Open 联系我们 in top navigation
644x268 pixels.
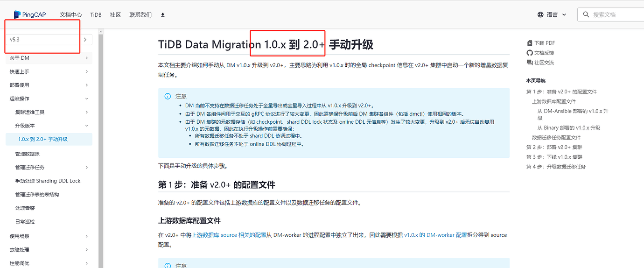[x=140, y=15]
